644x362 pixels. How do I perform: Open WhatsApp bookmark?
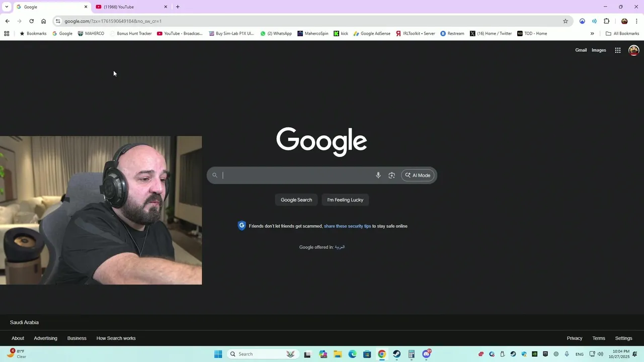point(276,34)
